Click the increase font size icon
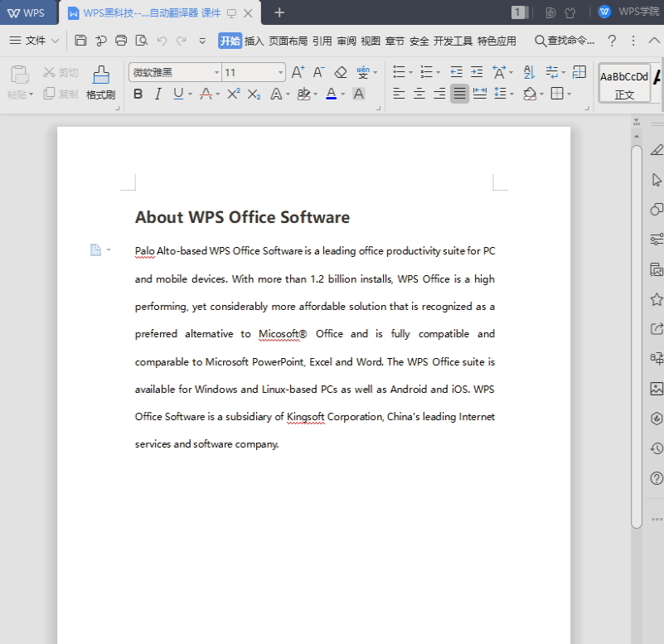664x644 pixels. [298, 72]
